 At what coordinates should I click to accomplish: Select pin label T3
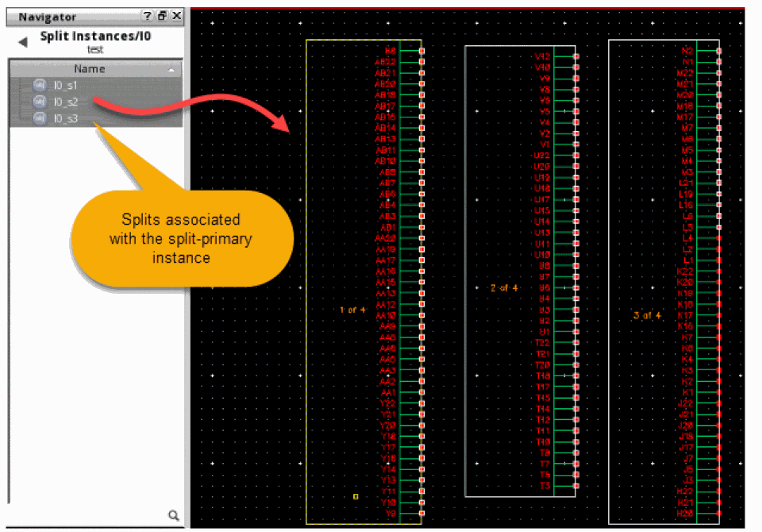[x=545, y=486]
